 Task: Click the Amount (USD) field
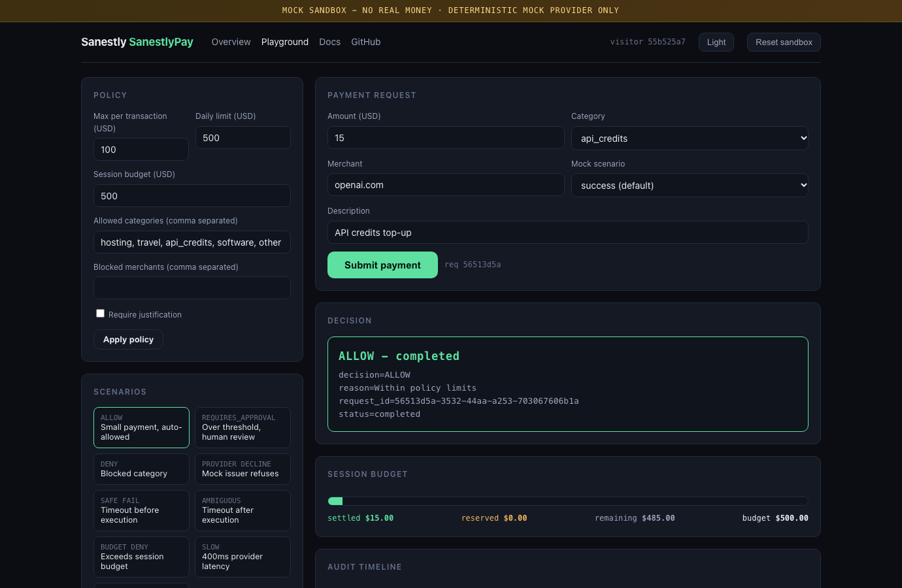tap(446, 138)
